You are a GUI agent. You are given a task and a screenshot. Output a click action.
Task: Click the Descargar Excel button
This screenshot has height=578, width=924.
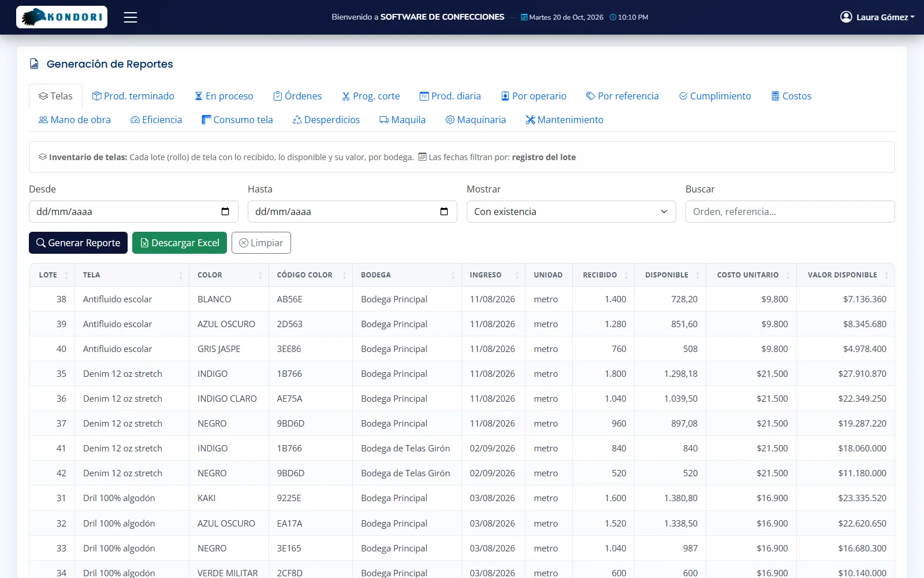point(180,243)
